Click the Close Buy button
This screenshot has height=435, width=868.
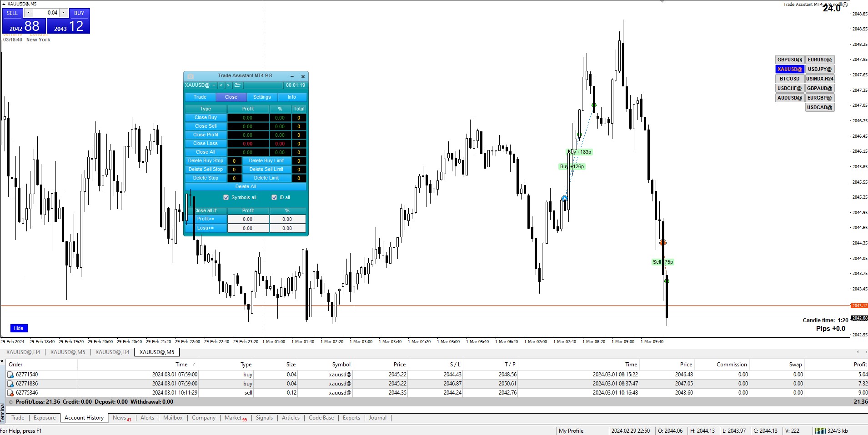coord(206,118)
